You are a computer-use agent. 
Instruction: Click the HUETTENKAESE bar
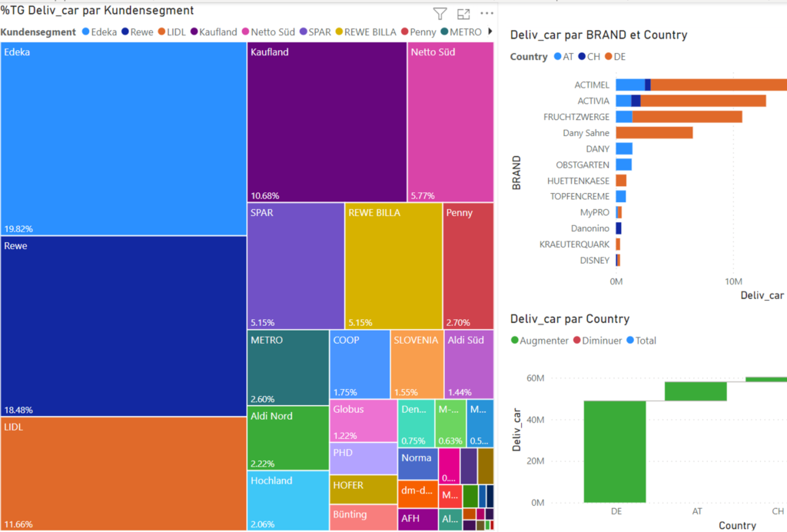click(621, 181)
